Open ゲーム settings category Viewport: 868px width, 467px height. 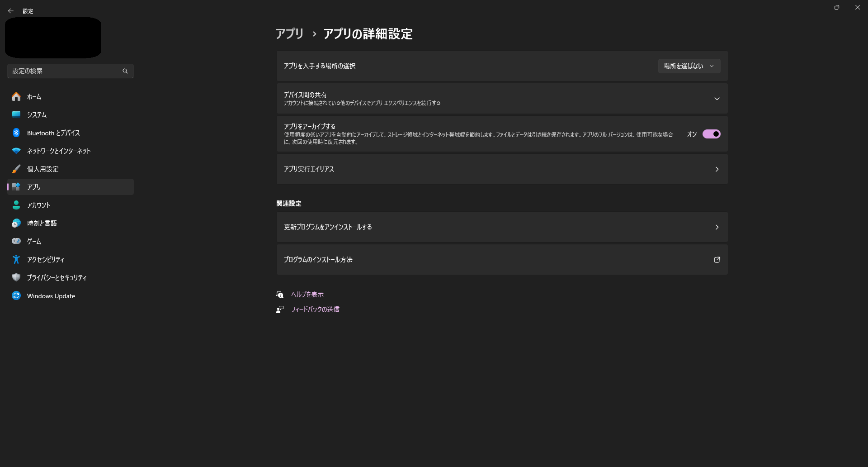coord(71,241)
